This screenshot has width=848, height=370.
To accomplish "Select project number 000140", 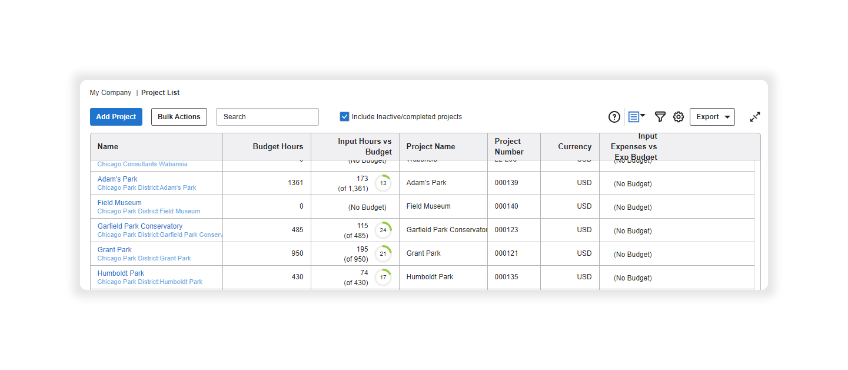I will (506, 206).
